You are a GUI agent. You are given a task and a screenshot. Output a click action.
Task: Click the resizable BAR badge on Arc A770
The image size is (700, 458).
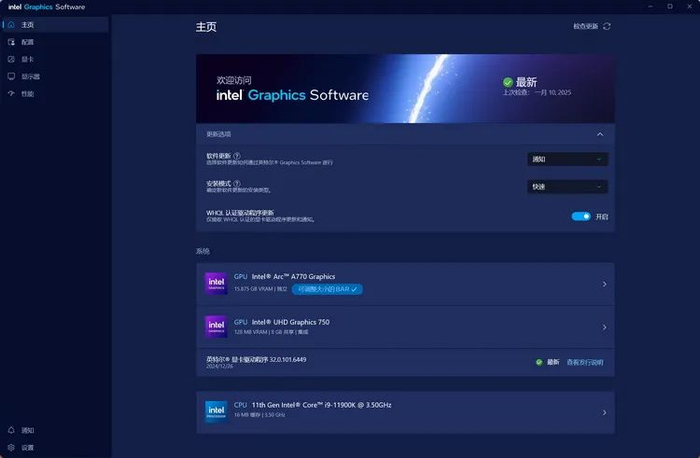327,289
